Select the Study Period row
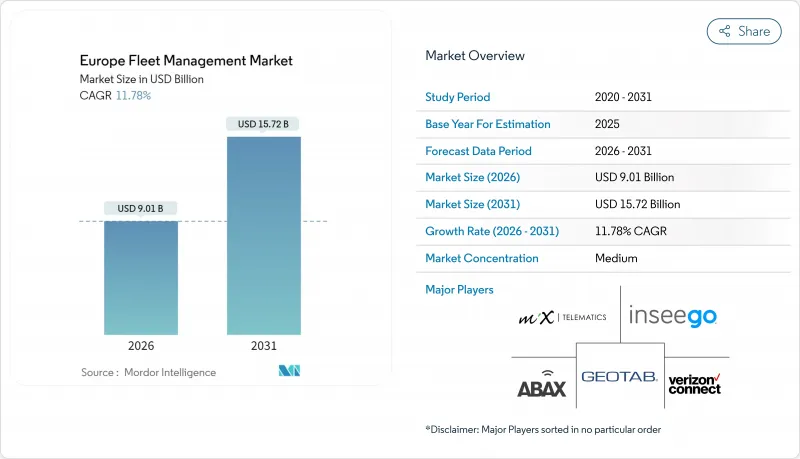This screenshot has width=800, height=459. [600, 97]
